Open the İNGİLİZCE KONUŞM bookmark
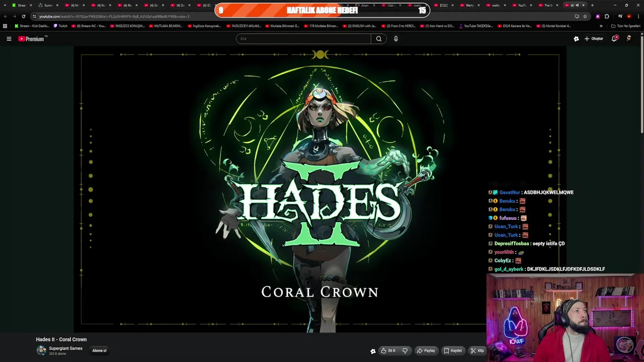 [127, 26]
